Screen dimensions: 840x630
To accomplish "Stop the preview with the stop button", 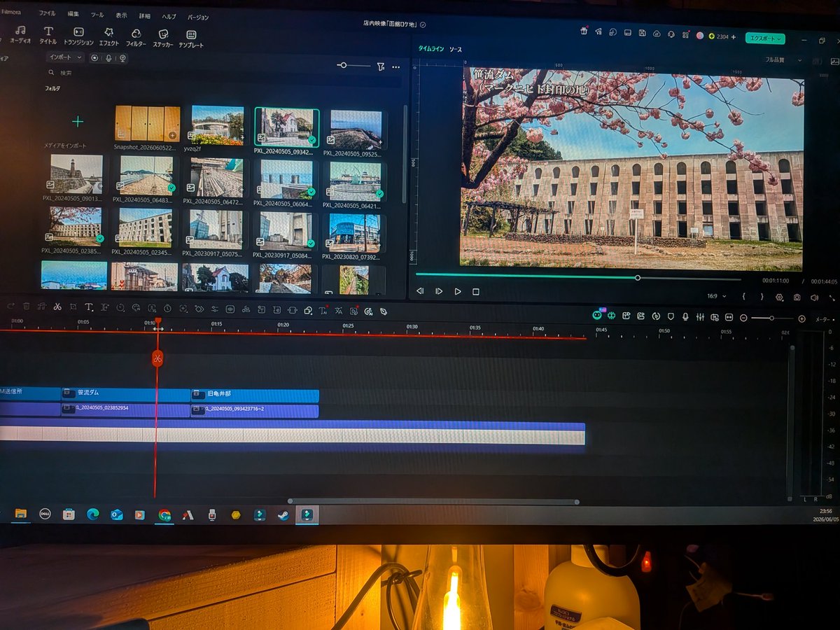I will click(476, 291).
